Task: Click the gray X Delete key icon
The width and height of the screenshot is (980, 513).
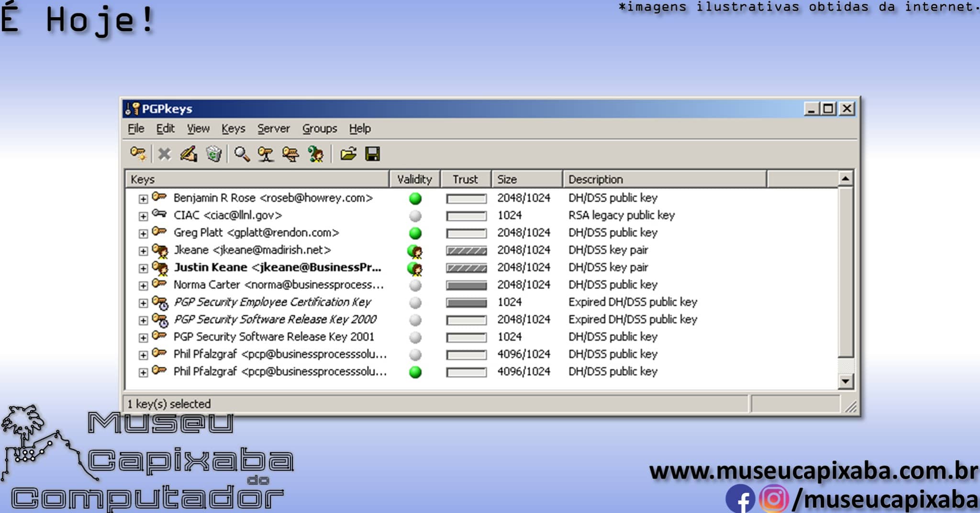Action: coord(164,154)
